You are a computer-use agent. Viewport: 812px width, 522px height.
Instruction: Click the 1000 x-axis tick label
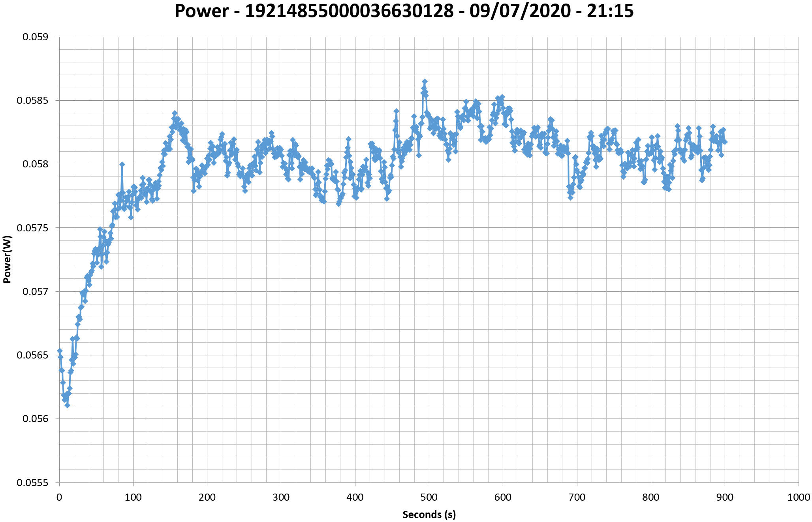[799, 498]
